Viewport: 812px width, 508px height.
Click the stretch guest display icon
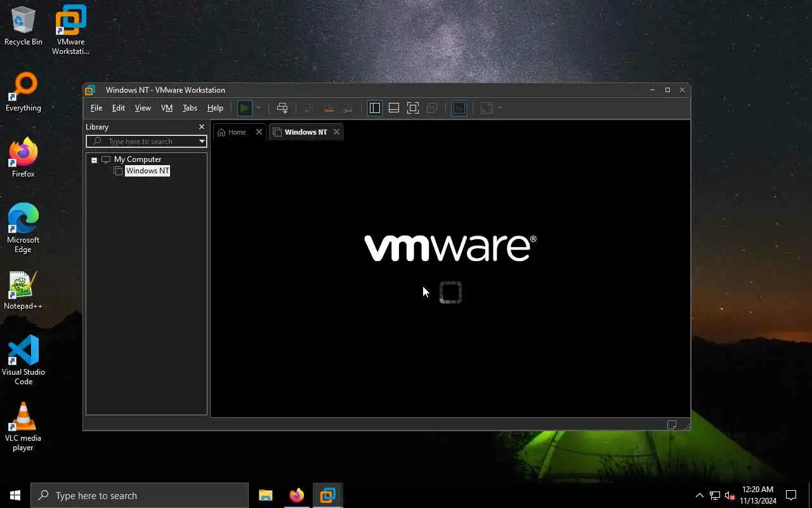tap(487, 108)
